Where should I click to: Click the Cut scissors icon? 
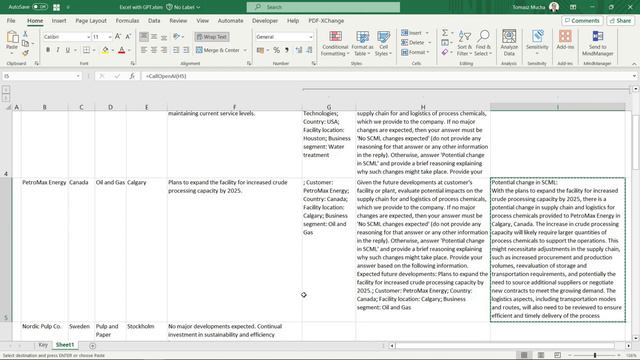click(25, 34)
